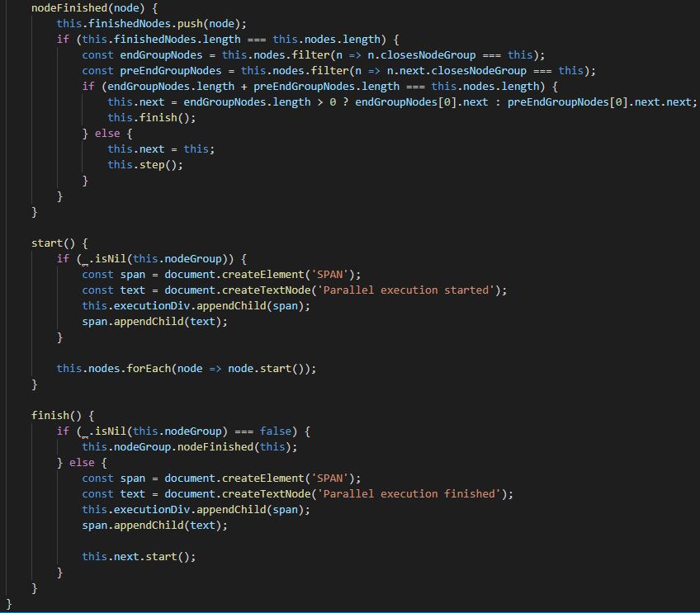Image resolution: width=700 pixels, height=613 pixels.
Task: Click 'document.createTextNode' on the started message line
Action: [238, 290]
